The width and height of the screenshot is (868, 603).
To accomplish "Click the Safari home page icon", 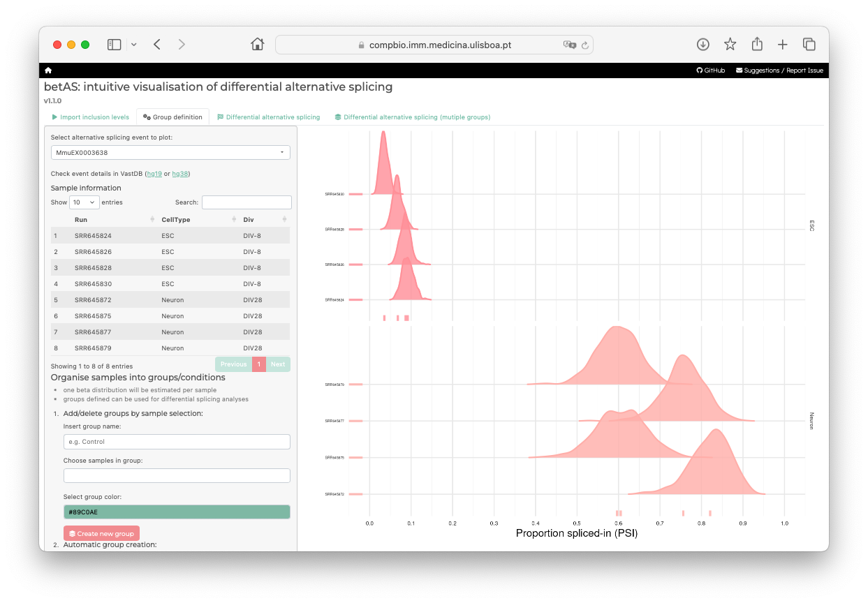I will (x=257, y=45).
